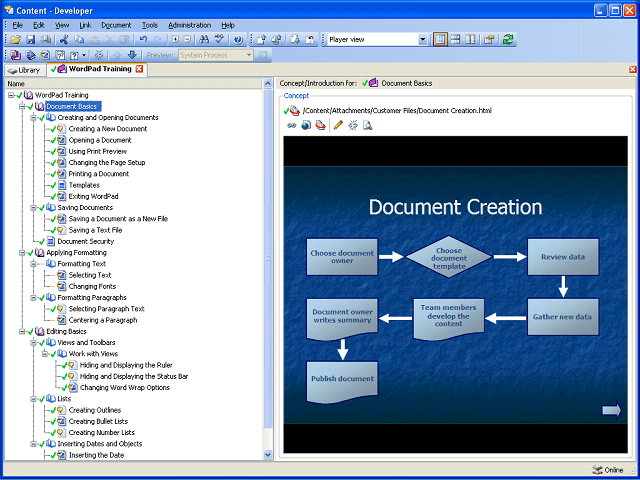This screenshot has width=640, height=480.
Task: Select the Using Print Preview topic
Action: (98, 151)
